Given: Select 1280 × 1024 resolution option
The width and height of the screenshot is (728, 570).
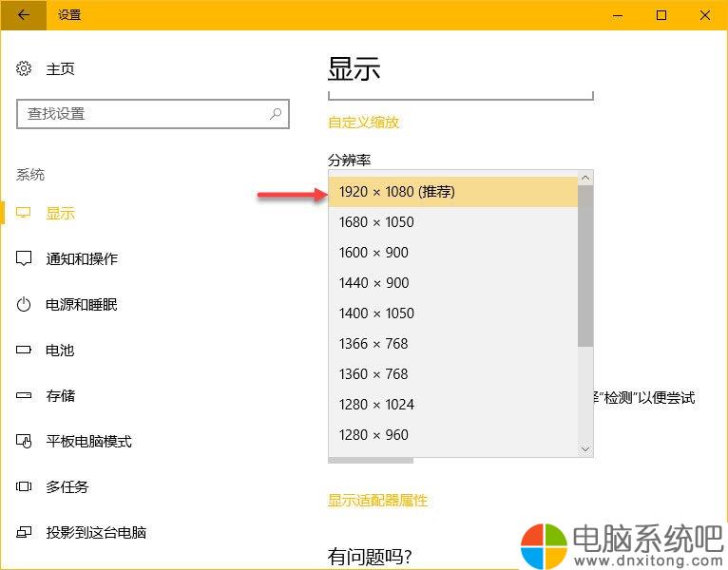Looking at the screenshot, I should point(452,405).
